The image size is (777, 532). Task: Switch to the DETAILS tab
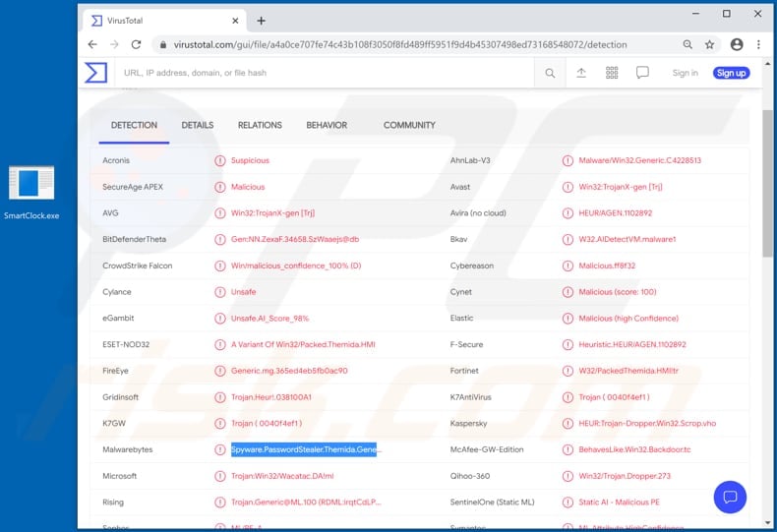tap(197, 126)
